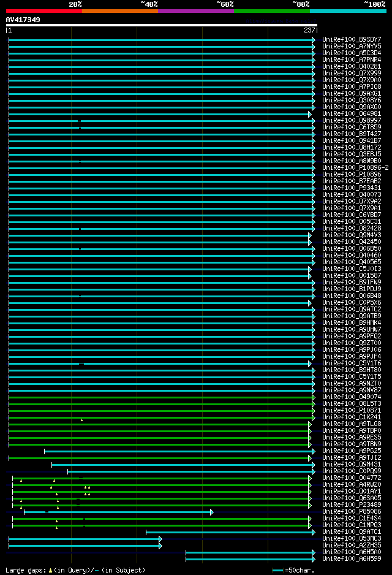Click the purple ~60% identity legend segment
The height and width of the screenshot is (575, 392).
[x=196, y=11]
